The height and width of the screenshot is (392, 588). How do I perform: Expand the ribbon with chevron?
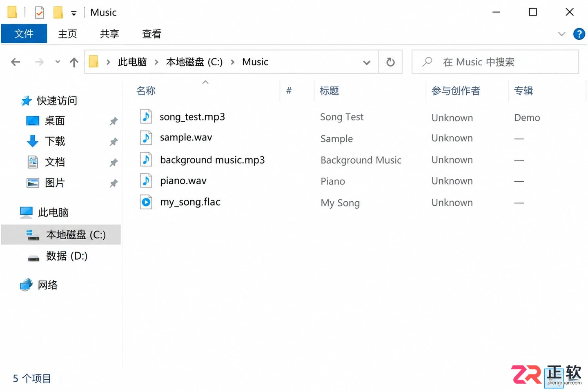[562, 34]
